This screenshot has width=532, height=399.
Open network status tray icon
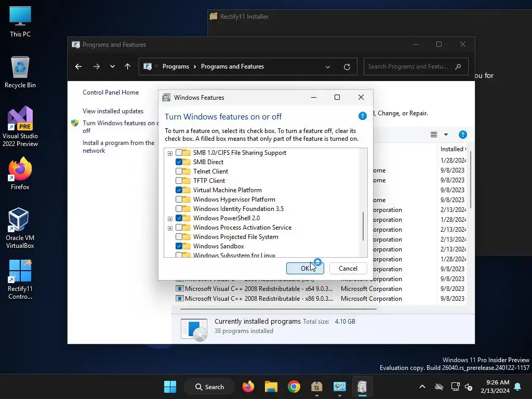coord(455,387)
